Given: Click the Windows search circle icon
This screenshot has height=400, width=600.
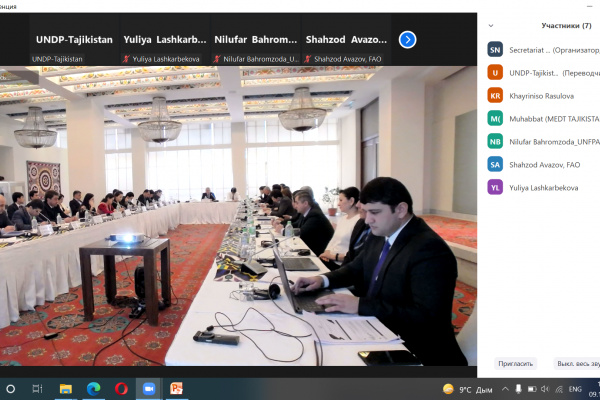Looking at the screenshot, I should [x=11, y=388].
